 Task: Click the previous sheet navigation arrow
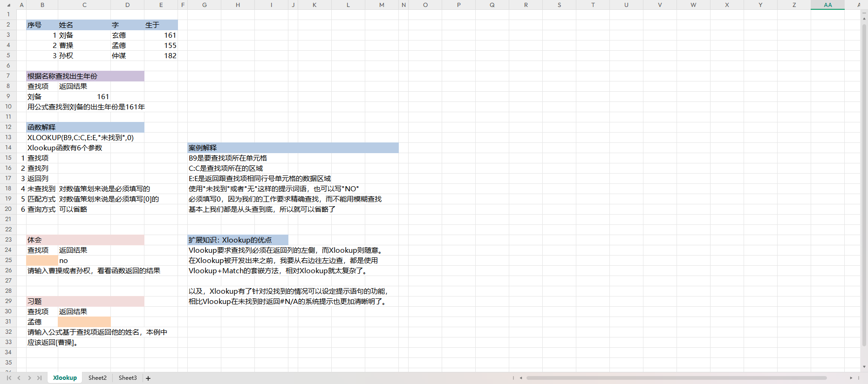click(19, 378)
